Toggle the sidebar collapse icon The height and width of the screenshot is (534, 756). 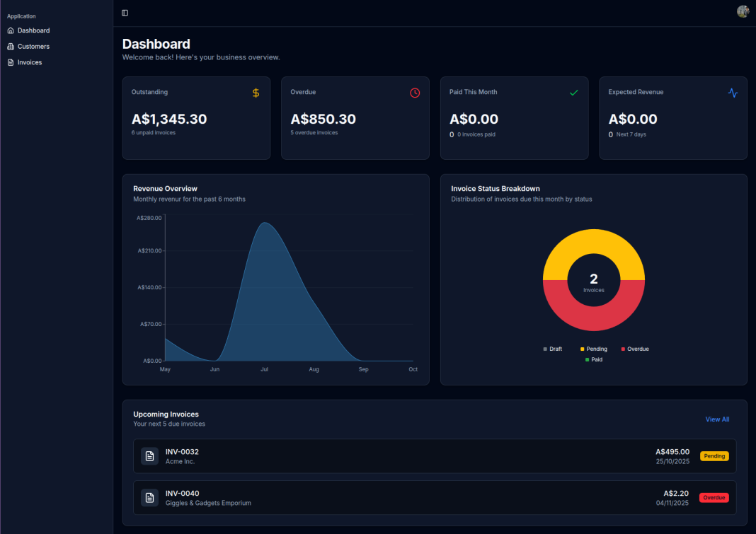pyautogui.click(x=125, y=13)
